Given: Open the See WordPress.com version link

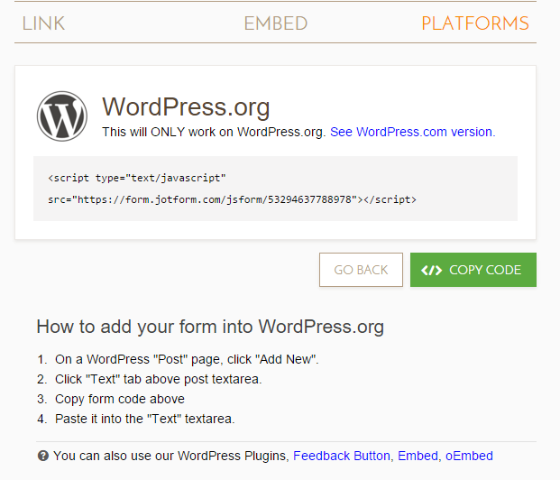Looking at the screenshot, I should (412, 132).
